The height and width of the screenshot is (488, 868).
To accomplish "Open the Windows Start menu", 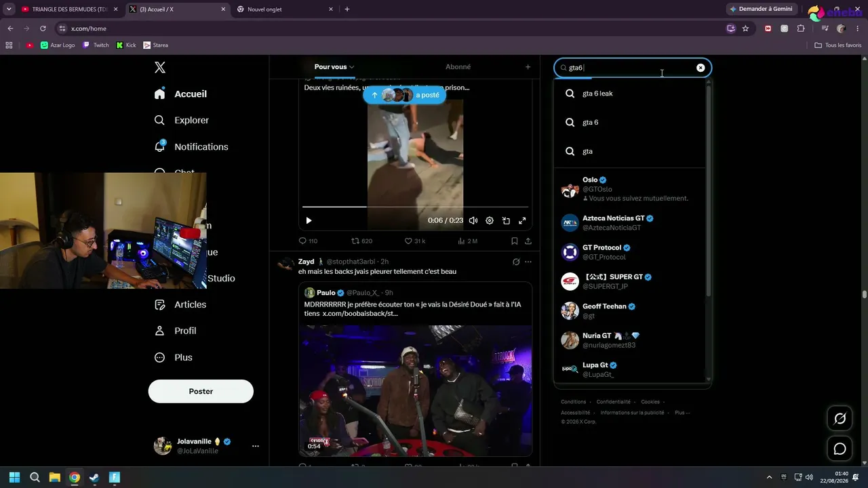I will [14, 477].
